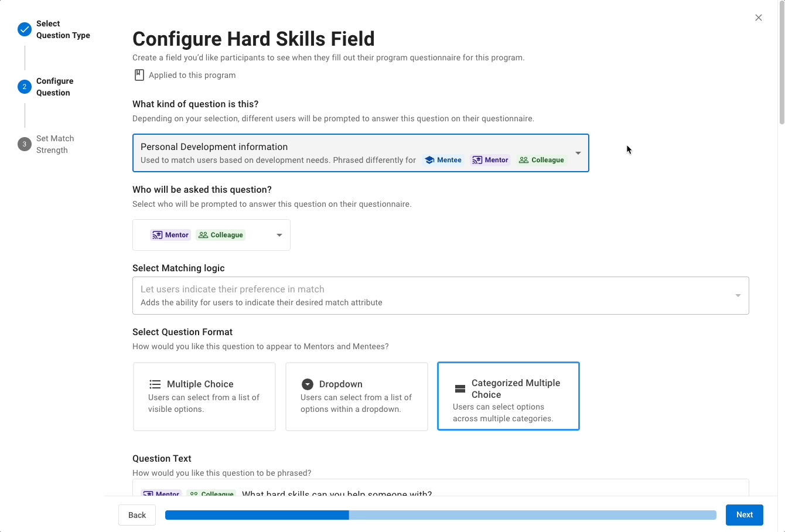
Task: Click the Mentor chip in the who-will-be-asked field
Action: 170,235
